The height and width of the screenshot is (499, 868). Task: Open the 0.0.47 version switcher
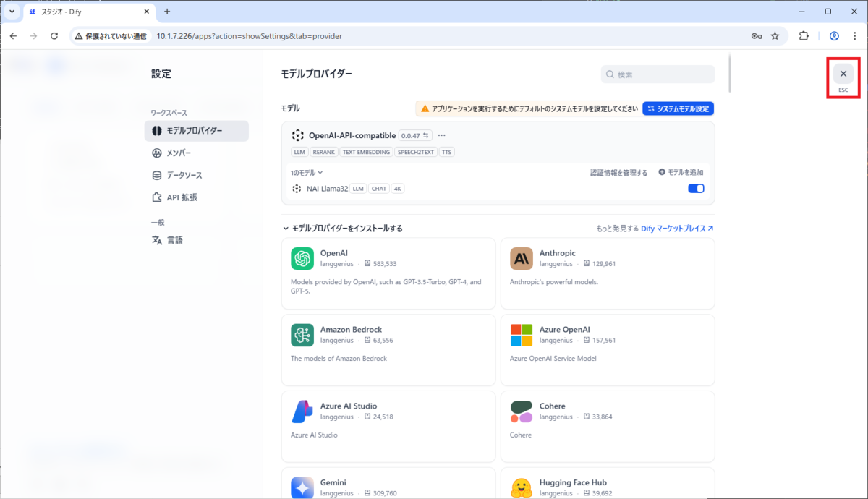(x=415, y=135)
